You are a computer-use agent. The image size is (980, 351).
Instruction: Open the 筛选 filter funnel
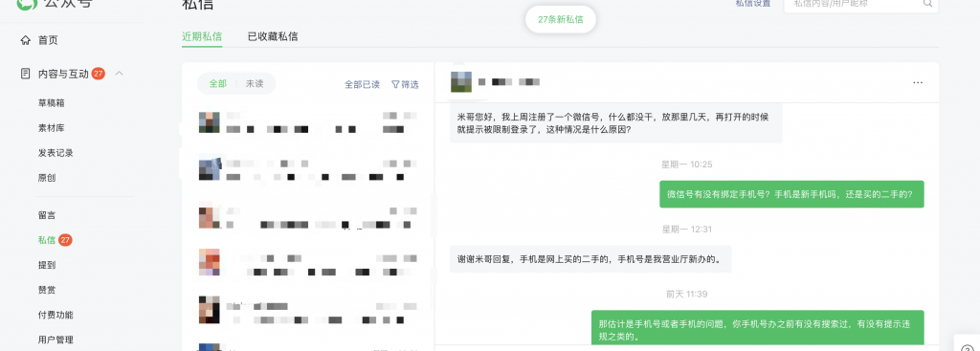[x=405, y=84]
